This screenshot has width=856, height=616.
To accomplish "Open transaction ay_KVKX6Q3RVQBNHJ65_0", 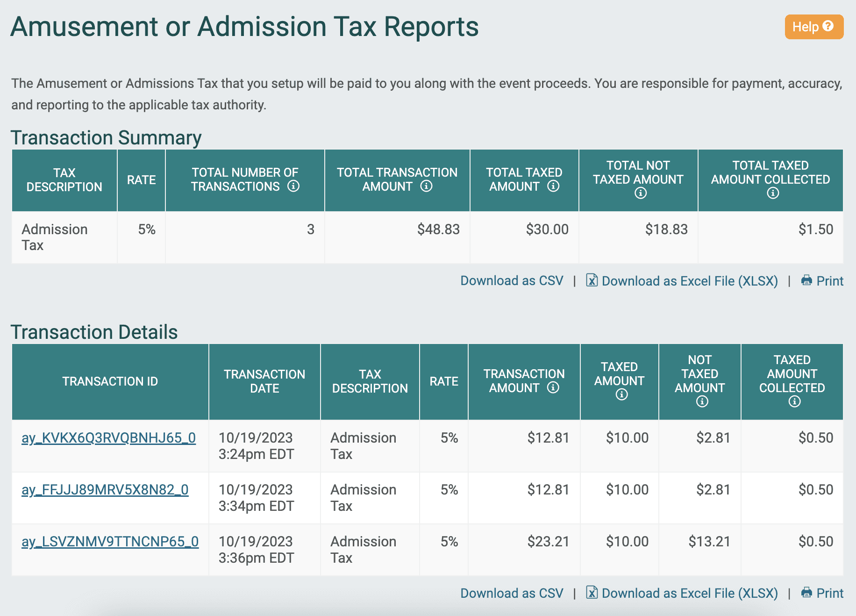I will tap(109, 438).
